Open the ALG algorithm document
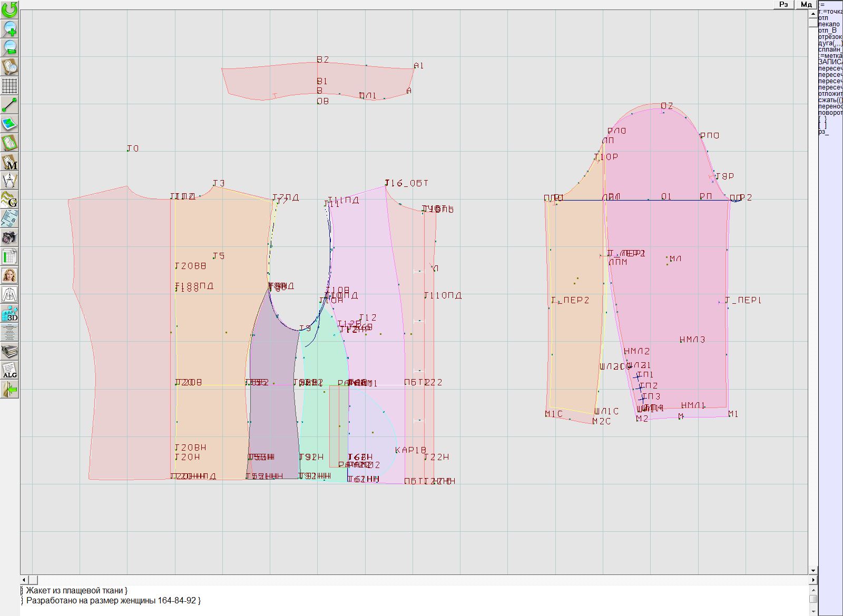 click(9, 370)
